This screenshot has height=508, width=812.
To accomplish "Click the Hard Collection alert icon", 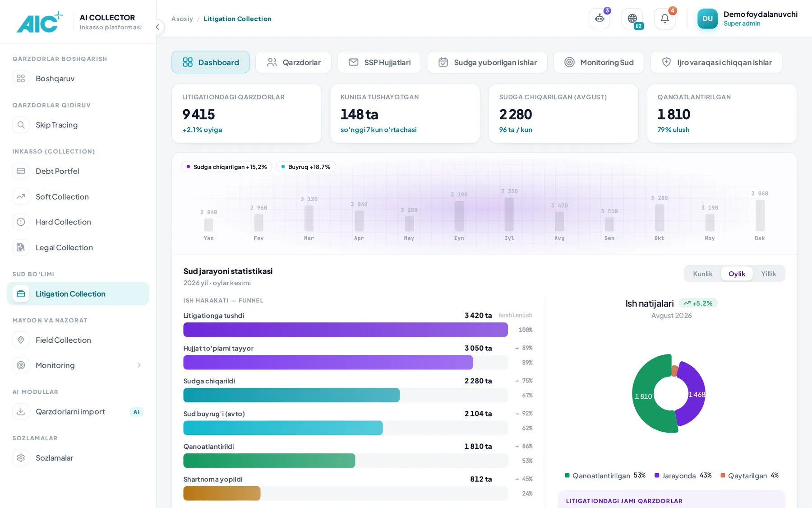I will pyautogui.click(x=21, y=222).
